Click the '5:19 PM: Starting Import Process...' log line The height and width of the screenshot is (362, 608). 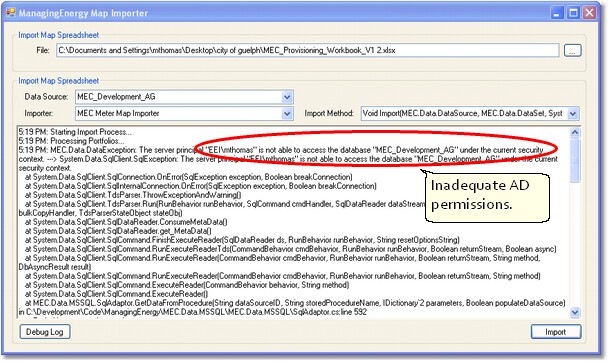click(75, 132)
